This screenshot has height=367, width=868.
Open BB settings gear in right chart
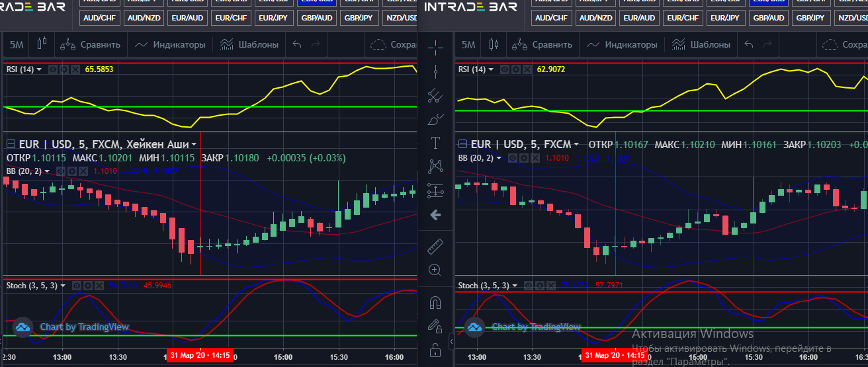pyautogui.click(x=523, y=158)
